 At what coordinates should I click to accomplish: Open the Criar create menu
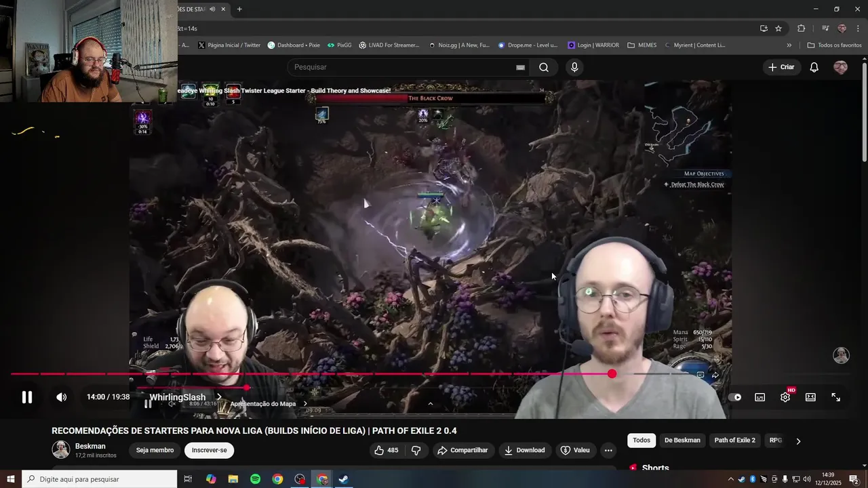click(781, 67)
